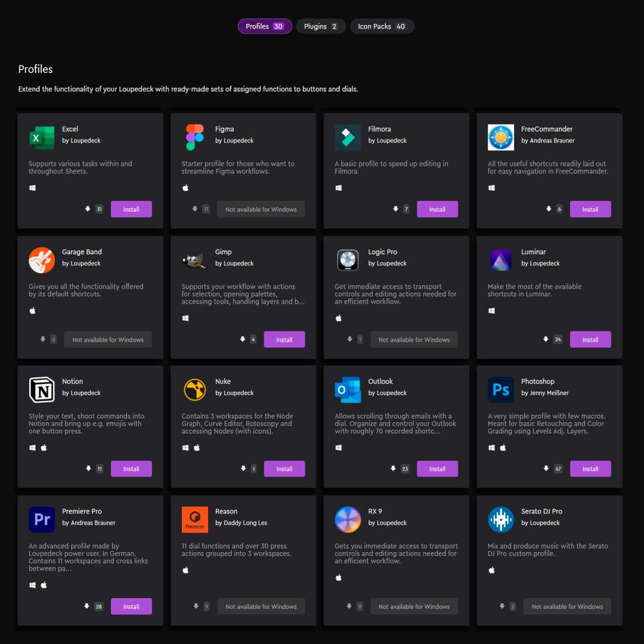This screenshot has width=644, height=644.
Task: Select the Luminar triangle icon
Action: point(501,260)
